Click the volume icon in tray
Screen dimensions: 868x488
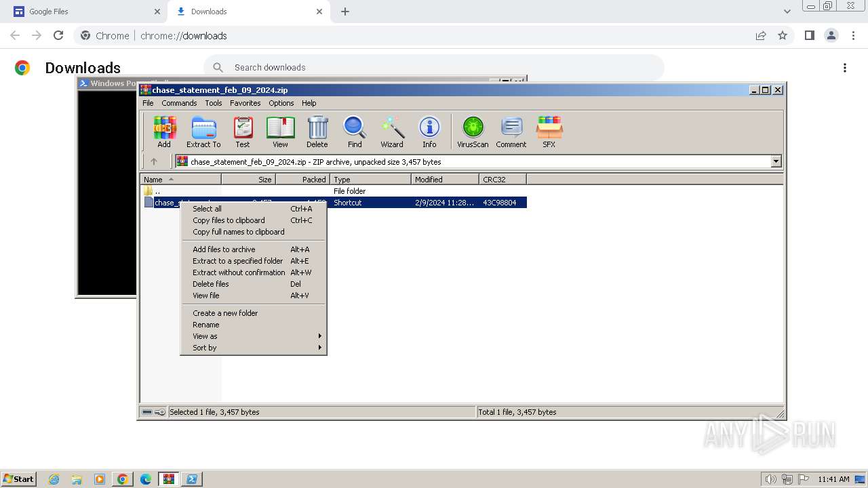tap(771, 479)
